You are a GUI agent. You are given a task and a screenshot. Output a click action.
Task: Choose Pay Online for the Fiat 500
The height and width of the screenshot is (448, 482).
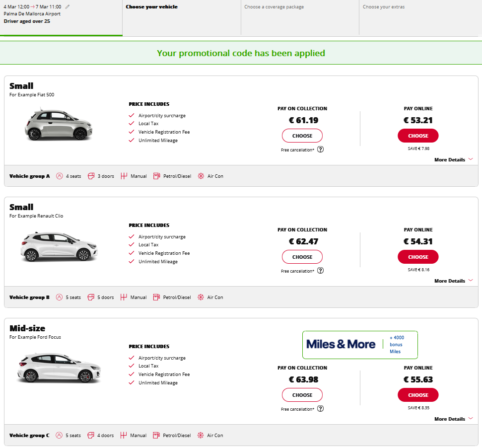pyautogui.click(x=418, y=136)
